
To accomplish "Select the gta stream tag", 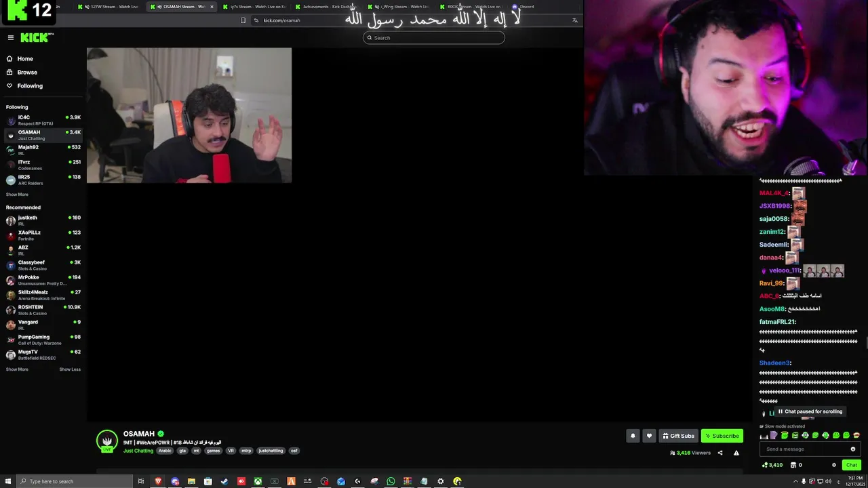I will [182, 451].
